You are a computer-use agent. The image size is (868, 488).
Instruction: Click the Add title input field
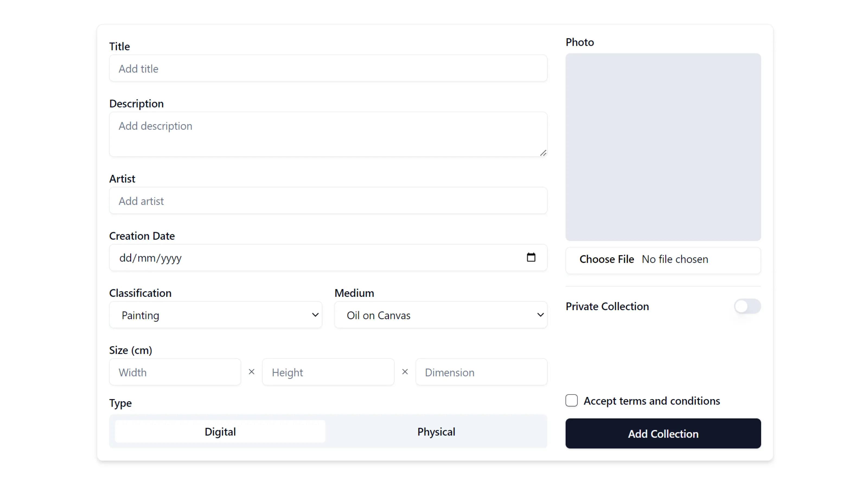pyautogui.click(x=328, y=68)
